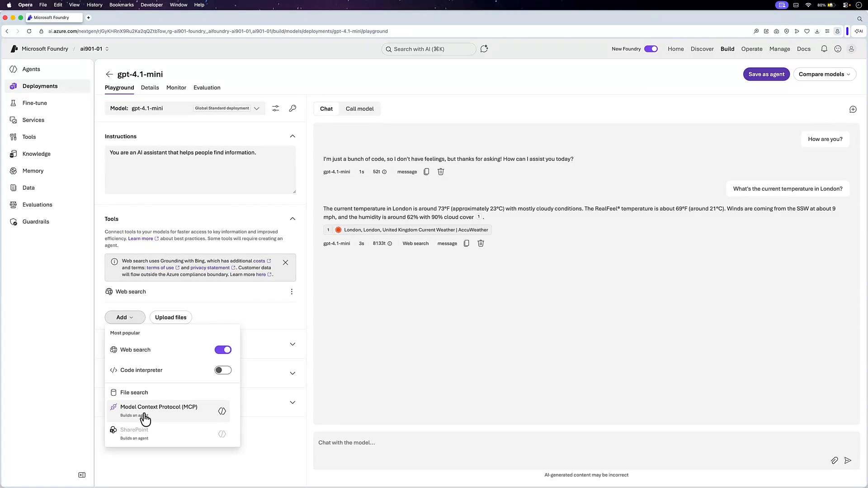Collapse the sidebar panel icon
Viewport: 868px width, 488px height.
coord(82,475)
